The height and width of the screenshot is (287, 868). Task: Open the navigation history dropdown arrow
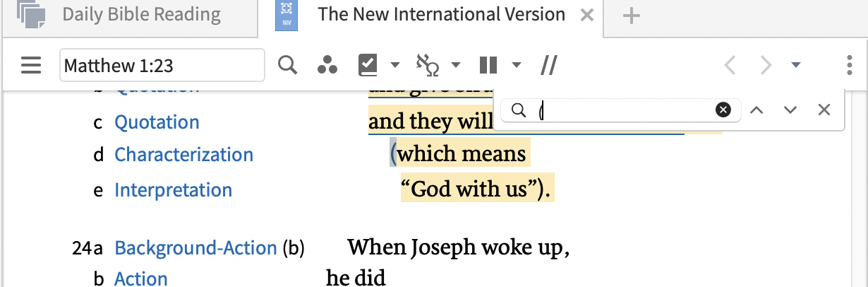[x=796, y=66]
